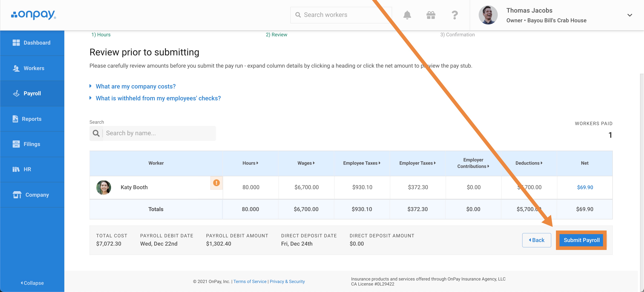The image size is (644, 292).
Task: Click the Worker column header
Action: click(156, 163)
